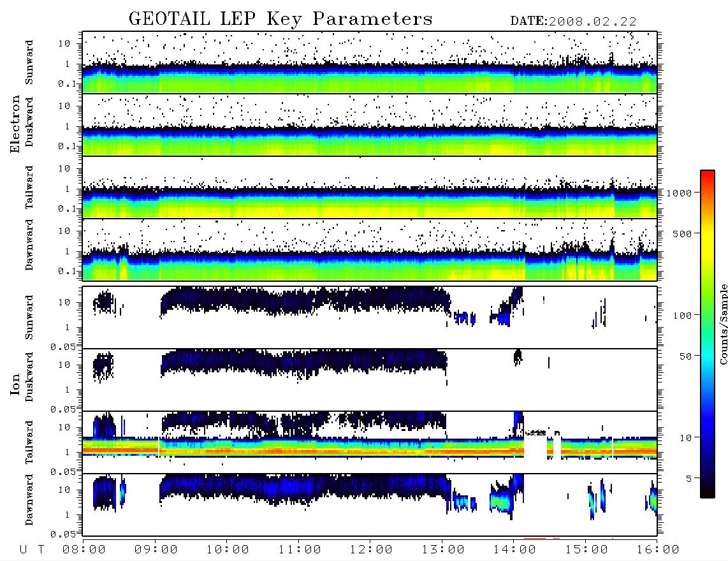Screen dimensions: 728x561
Task: Click the 13:00 time axis tick
Action: click(443, 550)
